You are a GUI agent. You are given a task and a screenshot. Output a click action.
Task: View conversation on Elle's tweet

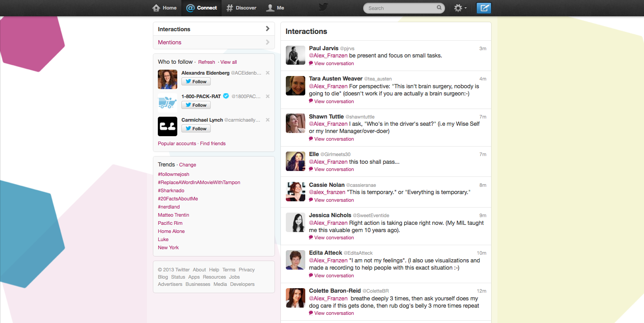331,169
